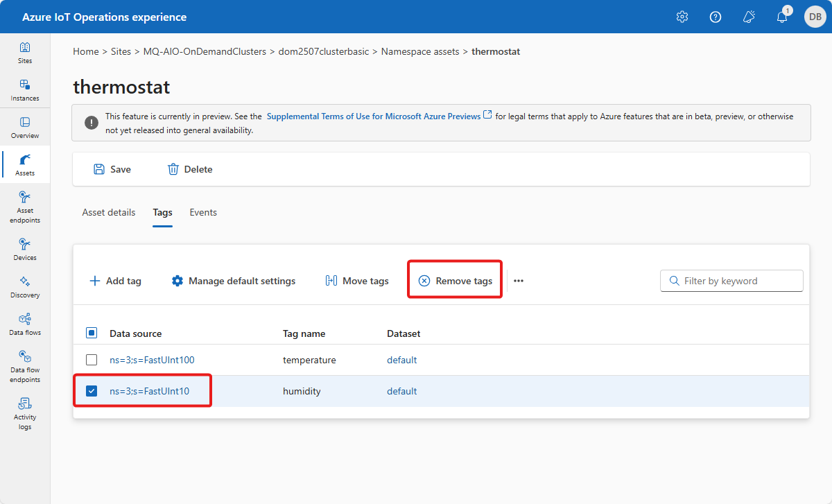Click the Data source column header
This screenshot has height=504, width=832.
tap(136, 333)
